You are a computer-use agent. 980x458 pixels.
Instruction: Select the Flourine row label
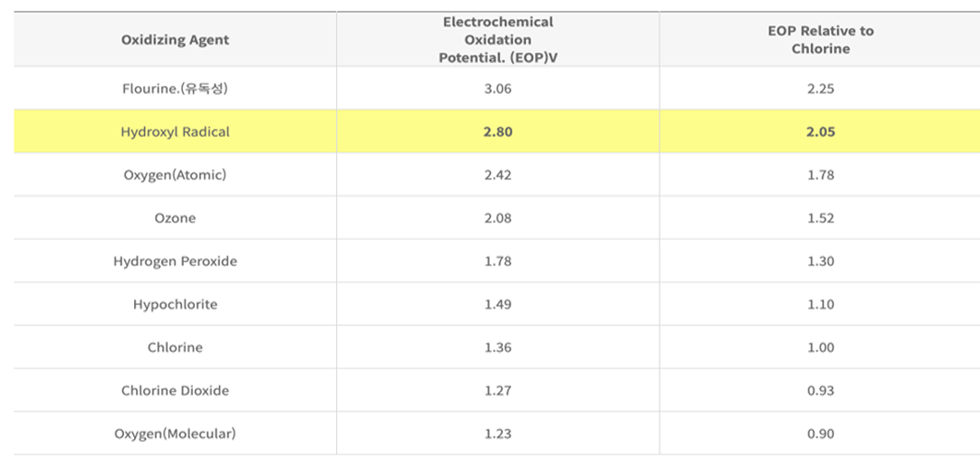pos(175,89)
